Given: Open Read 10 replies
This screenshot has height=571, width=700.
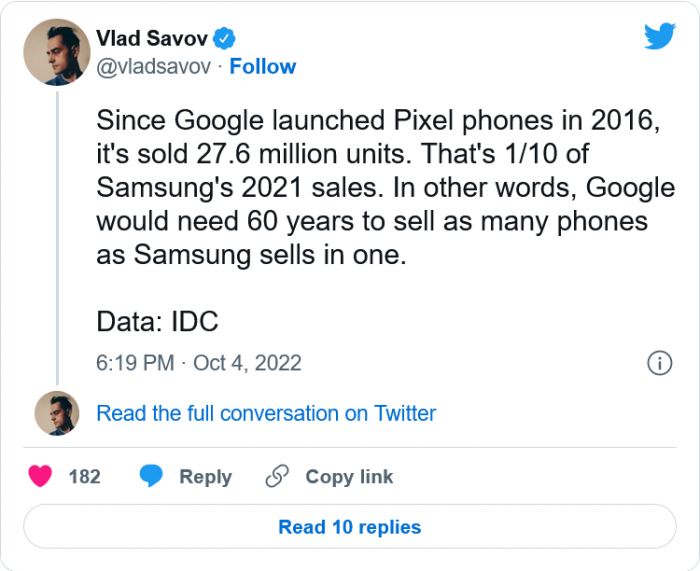Looking at the screenshot, I should pos(349,527).
